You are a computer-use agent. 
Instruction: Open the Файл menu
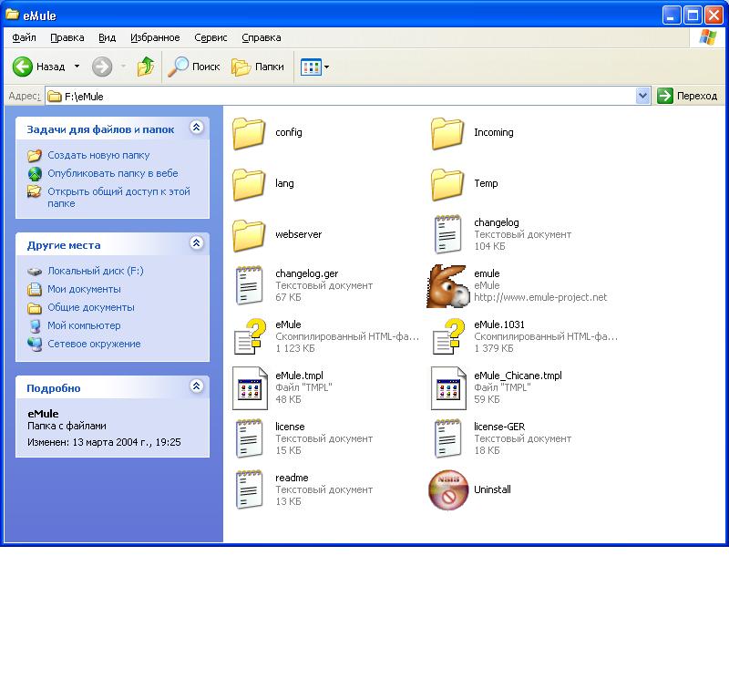[25, 37]
